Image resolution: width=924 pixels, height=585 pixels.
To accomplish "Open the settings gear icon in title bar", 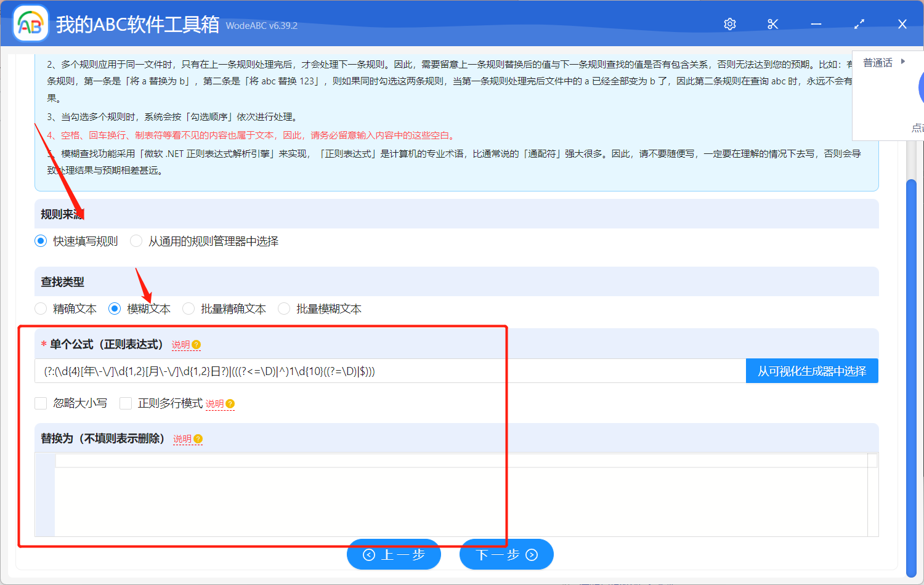I will click(x=729, y=23).
